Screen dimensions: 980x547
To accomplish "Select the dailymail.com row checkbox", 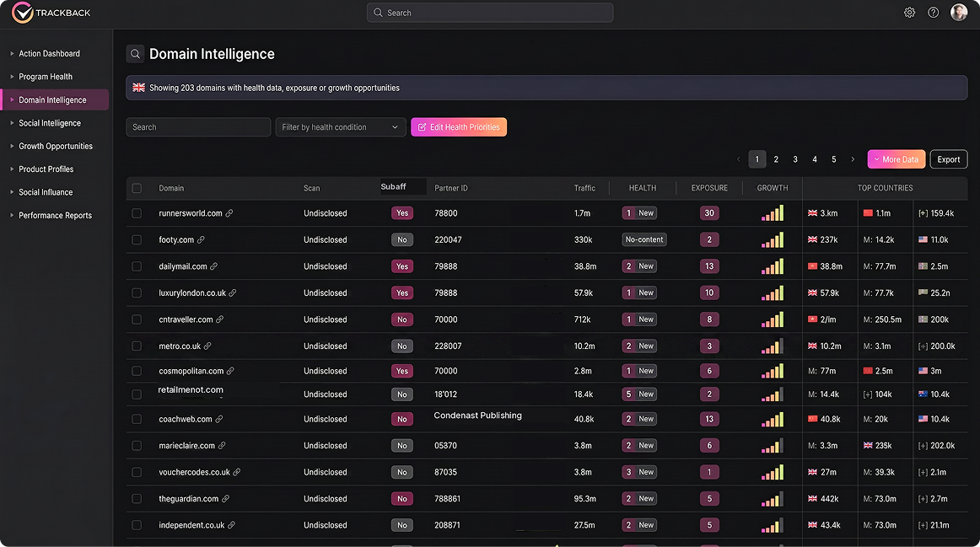I will coord(137,266).
